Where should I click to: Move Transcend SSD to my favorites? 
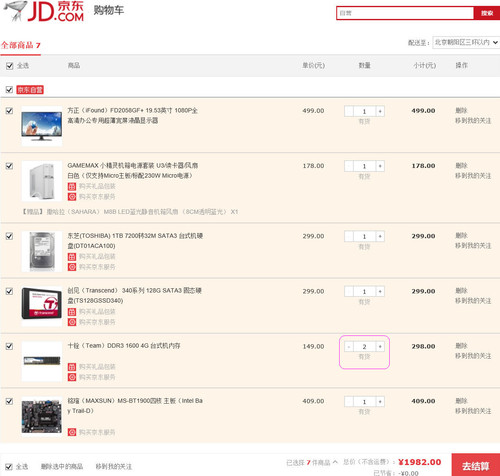473,301
